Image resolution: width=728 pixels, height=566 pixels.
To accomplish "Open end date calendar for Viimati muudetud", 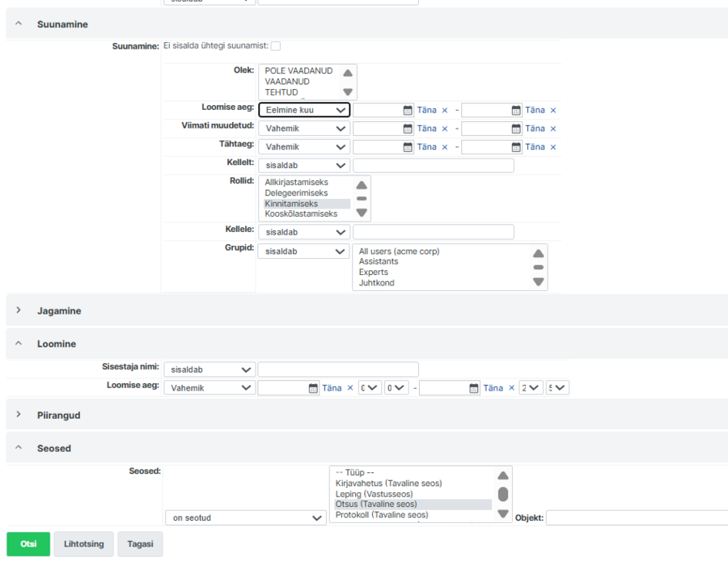I will pos(516,129).
